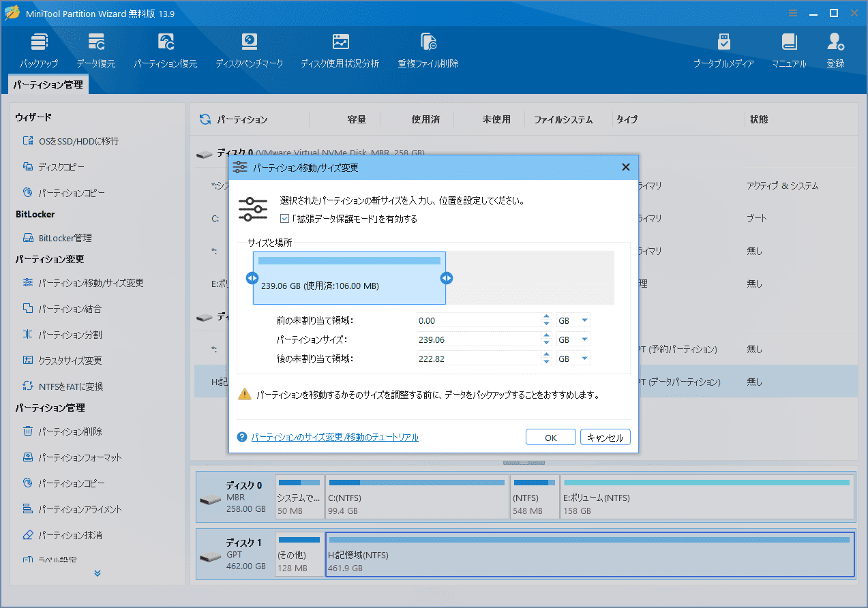
Task: Open the データ復元 tool
Action: pyautogui.click(x=96, y=50)
